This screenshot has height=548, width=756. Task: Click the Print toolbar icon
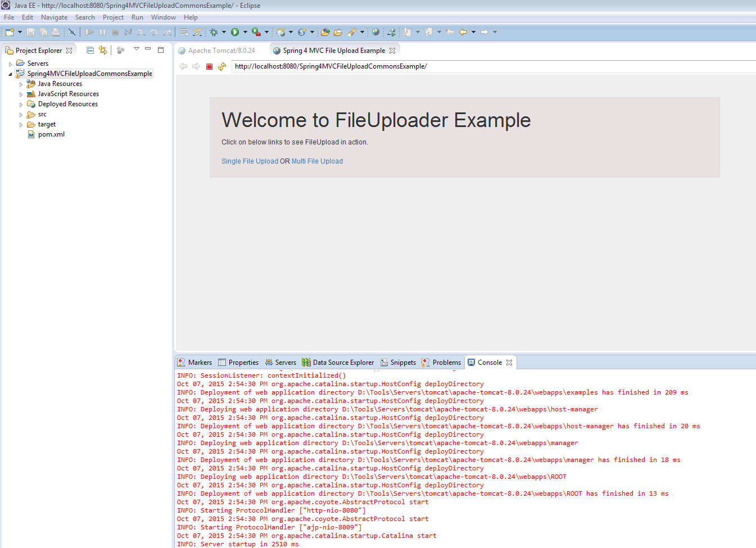coord(56,32)
